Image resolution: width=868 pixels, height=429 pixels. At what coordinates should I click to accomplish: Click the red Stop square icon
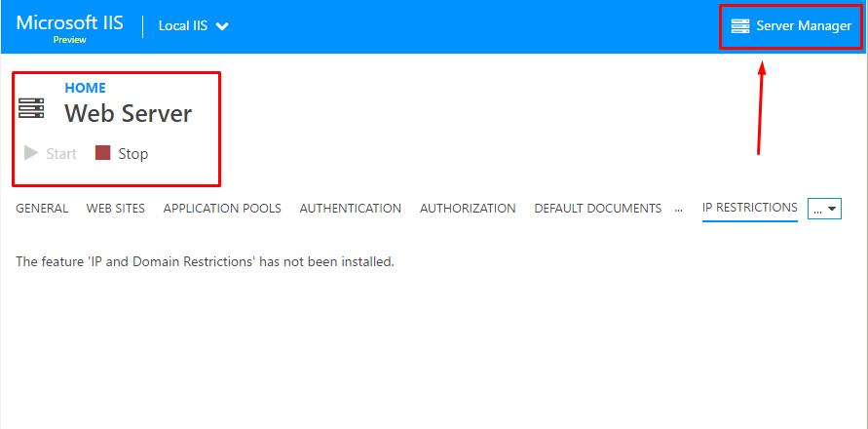103,153
